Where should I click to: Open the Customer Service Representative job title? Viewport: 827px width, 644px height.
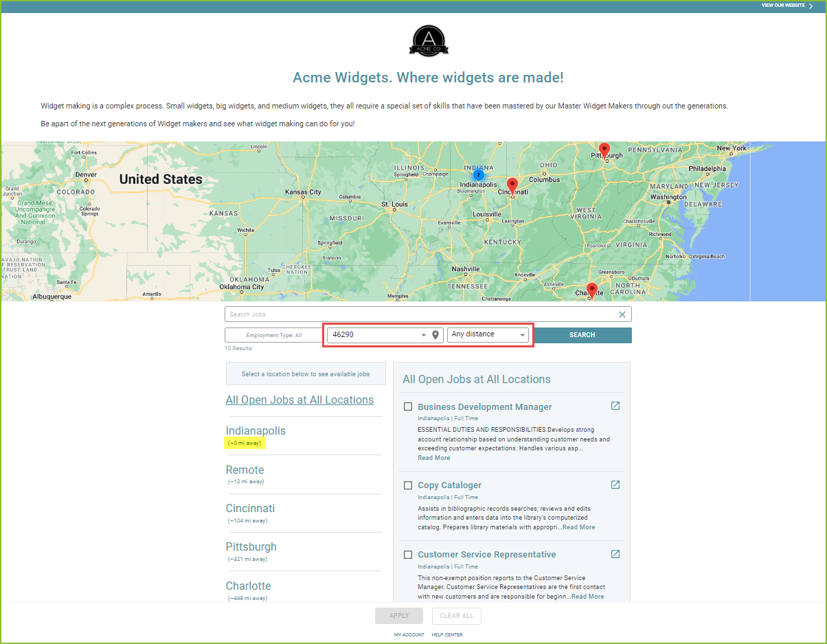(487, 554)
